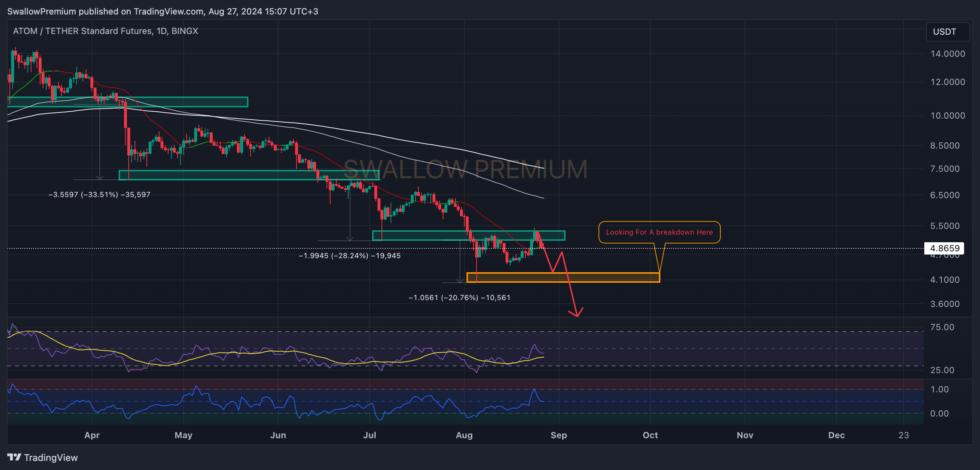
Task: Click the 7.5000 price axis label
Action: click(x=945, y=169)
